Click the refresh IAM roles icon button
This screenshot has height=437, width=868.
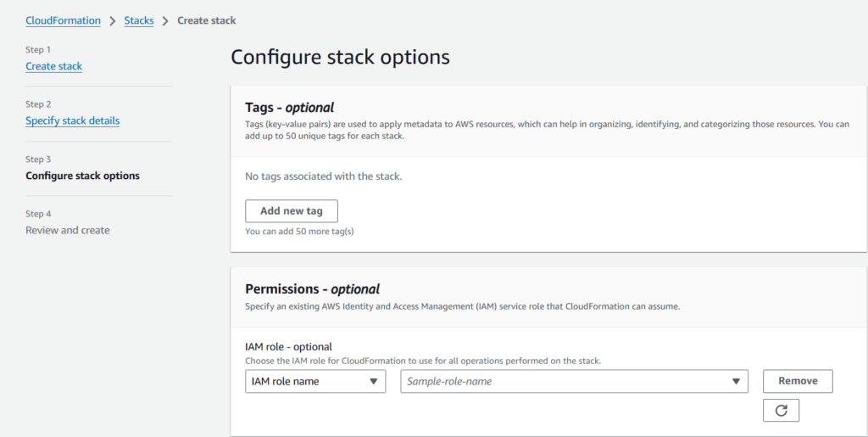pyautogui.click(x=781, y=410)
